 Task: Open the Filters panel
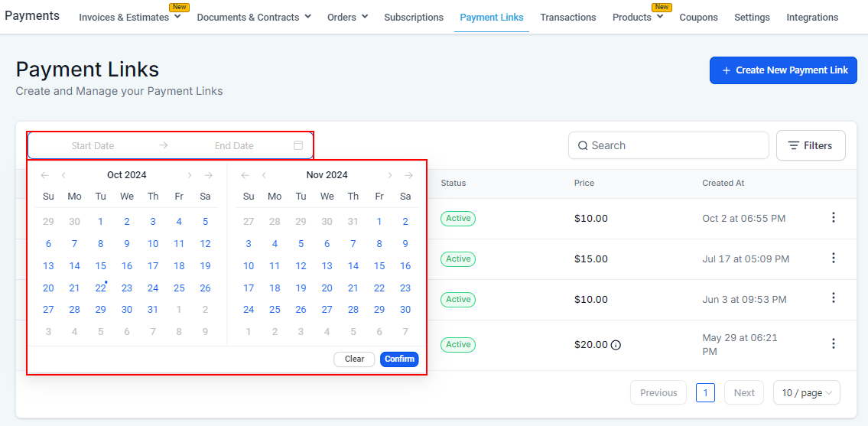(x=811, y=145)
